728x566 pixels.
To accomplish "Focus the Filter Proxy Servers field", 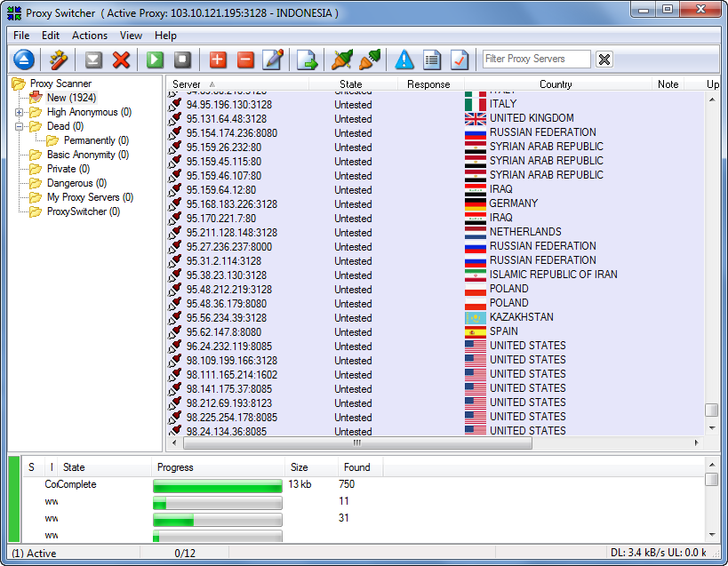I will click(536, 59).
